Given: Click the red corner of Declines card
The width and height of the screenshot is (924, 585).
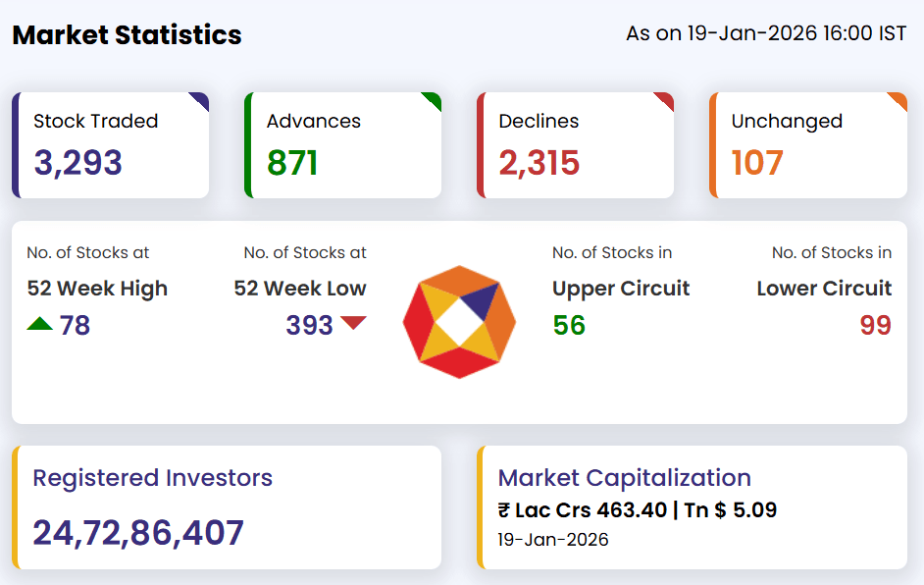Looking at the screenshot, I should [666, 99].
